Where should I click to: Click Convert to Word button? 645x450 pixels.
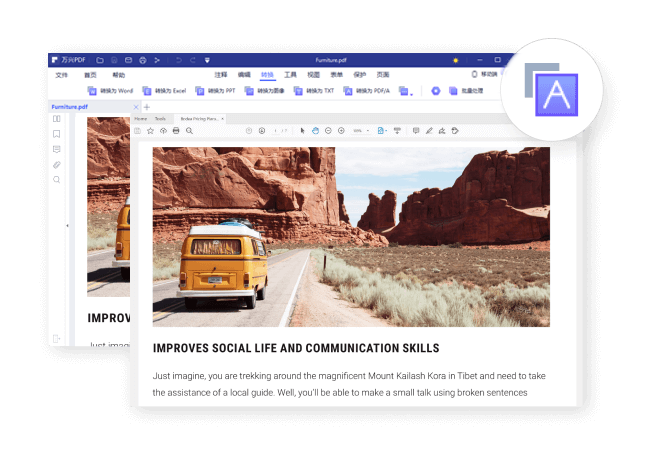pos(110,91)
